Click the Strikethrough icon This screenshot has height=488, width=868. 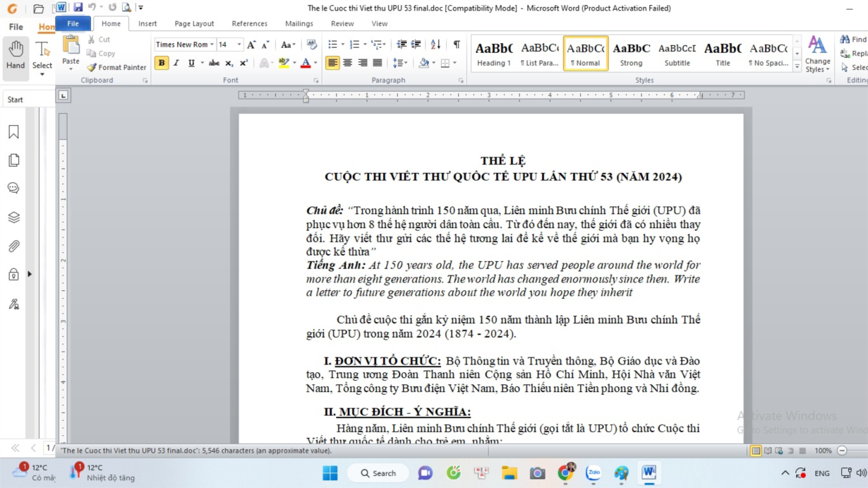214,64
